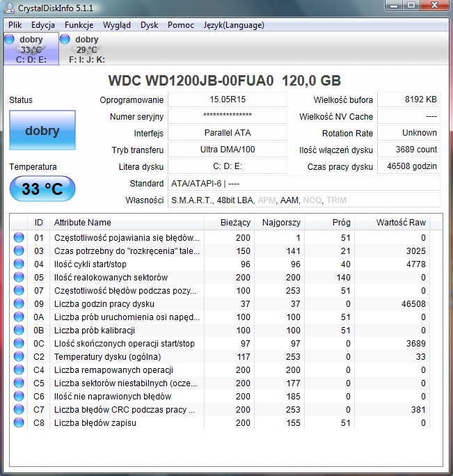Screen dimensions: 453x476
Task: Open the Funkcje menu
Action: coord(79,25)
